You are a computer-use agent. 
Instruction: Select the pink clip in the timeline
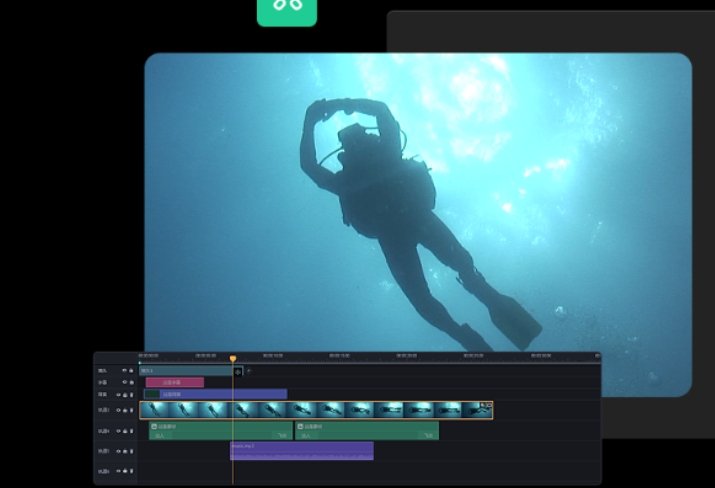coord(174,382)
